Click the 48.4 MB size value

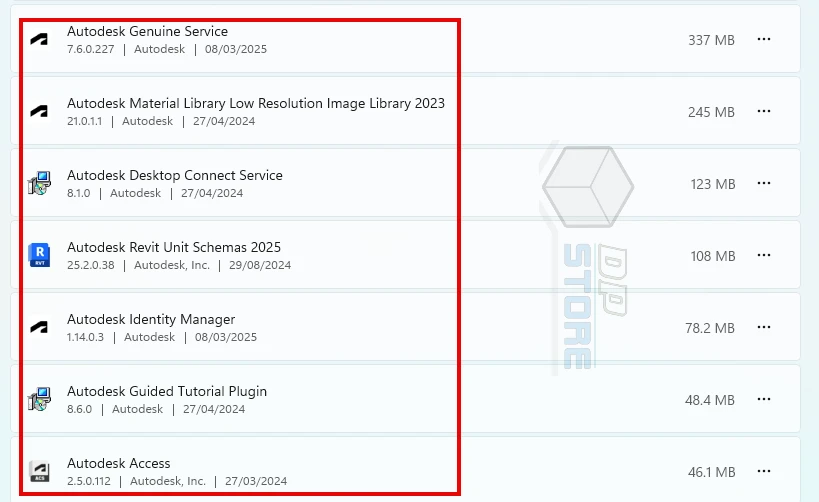tap(710, 401)
